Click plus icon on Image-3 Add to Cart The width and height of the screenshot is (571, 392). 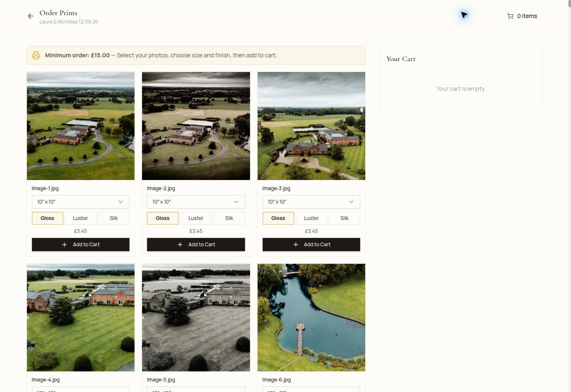[296, 244]
